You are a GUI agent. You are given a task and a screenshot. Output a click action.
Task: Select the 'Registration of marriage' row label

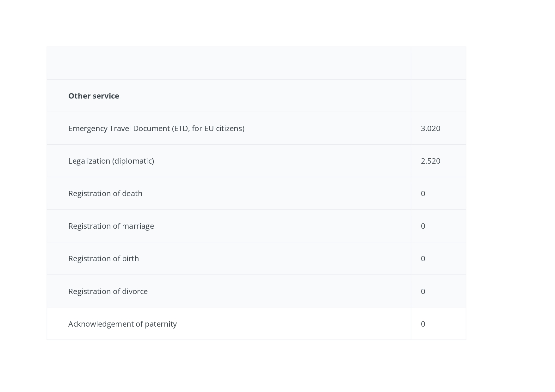pyautogui.click(x=111, y=226)
